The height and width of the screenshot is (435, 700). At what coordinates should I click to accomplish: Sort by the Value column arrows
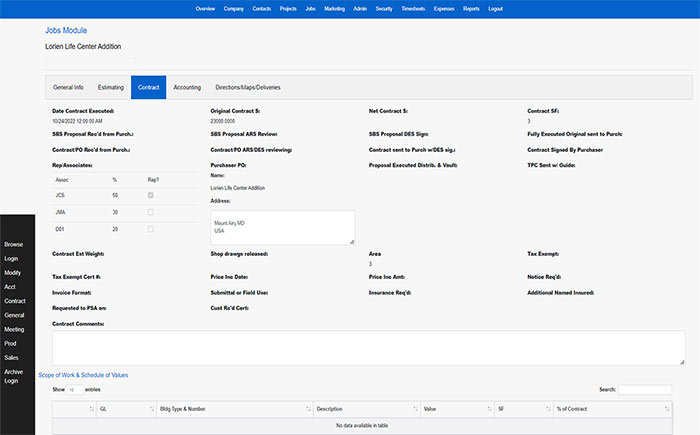pos(490,409)
